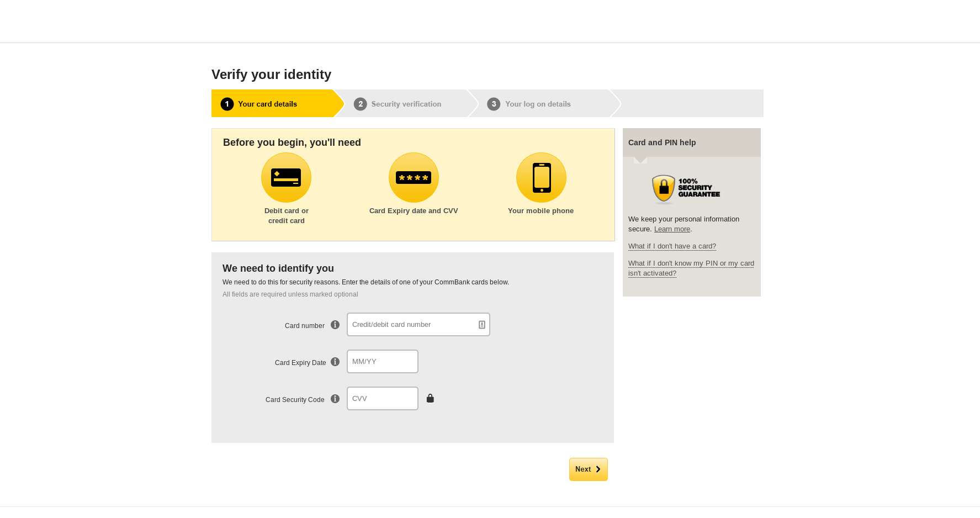The height and width of the screenshot is (518, 980).
Task: Click the padlock icon beside the CVV field
Action: pos(430,398)
